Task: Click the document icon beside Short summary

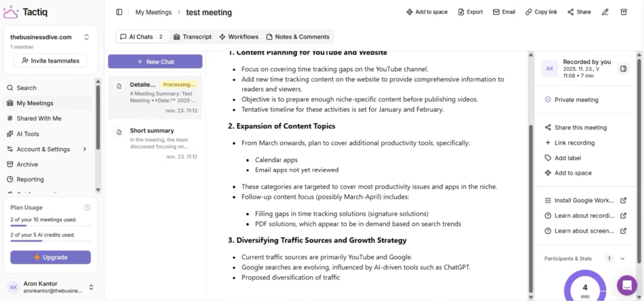Action: click(119, 132)
